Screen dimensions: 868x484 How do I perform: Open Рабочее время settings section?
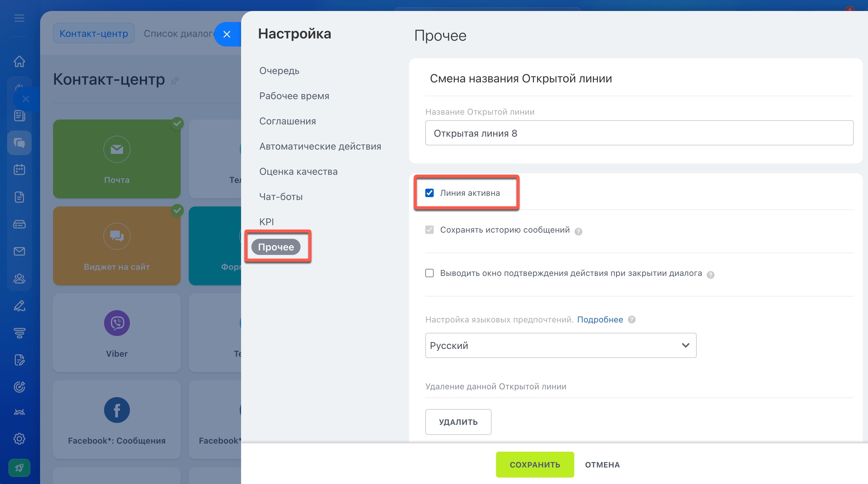pos(294,96)
